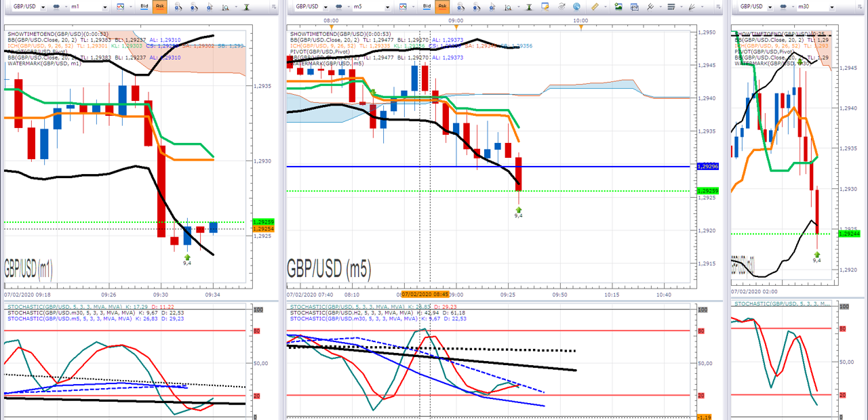This screenshot has width=868, height=420.
Task: Click green 1,29244 price label in m30 chart
Action: 850,234
